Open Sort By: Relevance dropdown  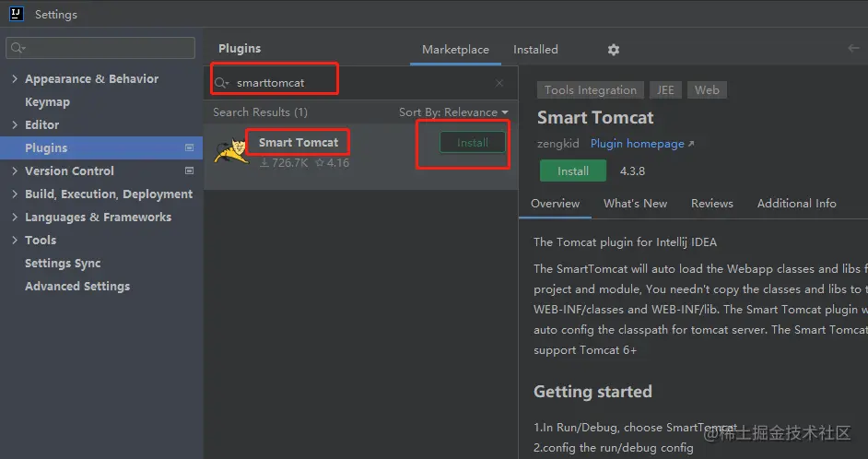[453, 112]
